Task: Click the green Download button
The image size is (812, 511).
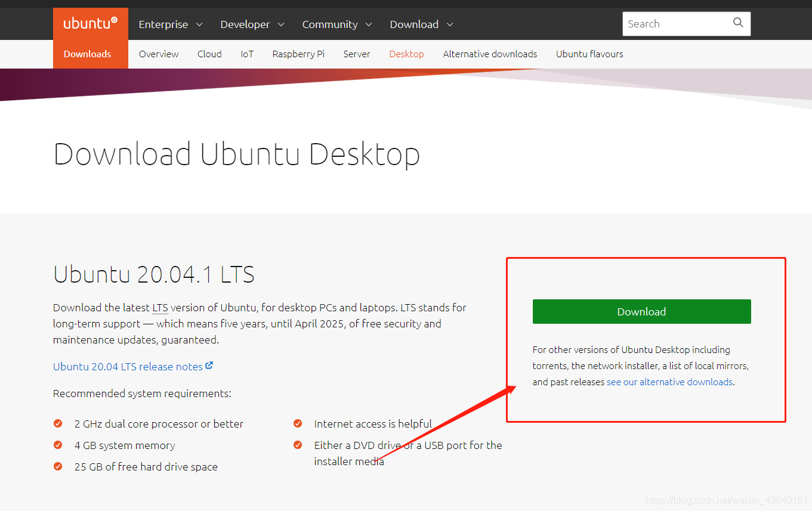Action: pyautogui.click(x=641, y=311)
